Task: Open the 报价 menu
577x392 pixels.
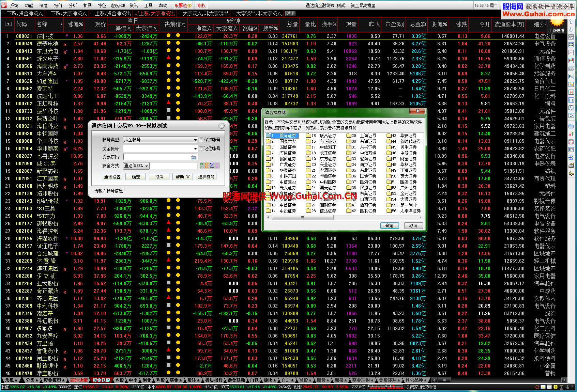Action: point(58,5)
